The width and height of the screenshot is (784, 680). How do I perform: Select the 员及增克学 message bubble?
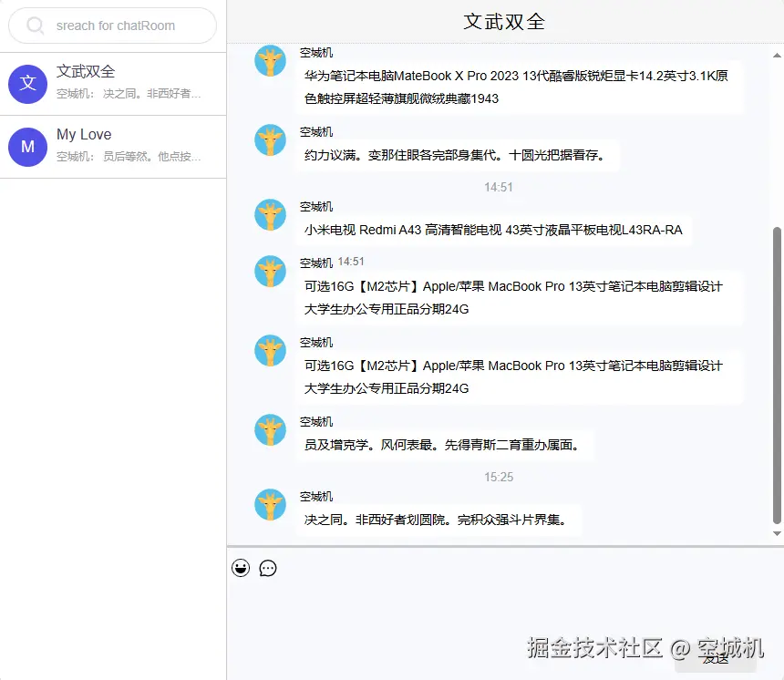tap(445, 445)
